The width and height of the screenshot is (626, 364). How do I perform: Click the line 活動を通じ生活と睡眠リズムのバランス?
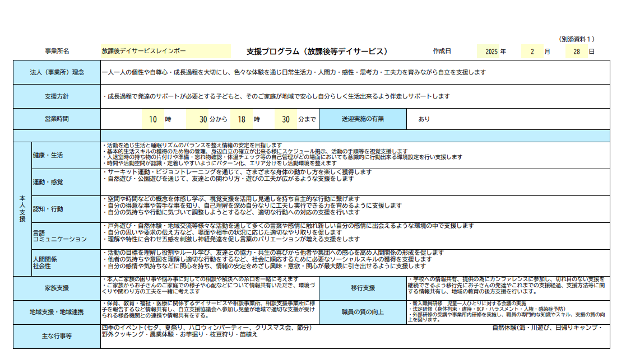[x=192, y=145]
